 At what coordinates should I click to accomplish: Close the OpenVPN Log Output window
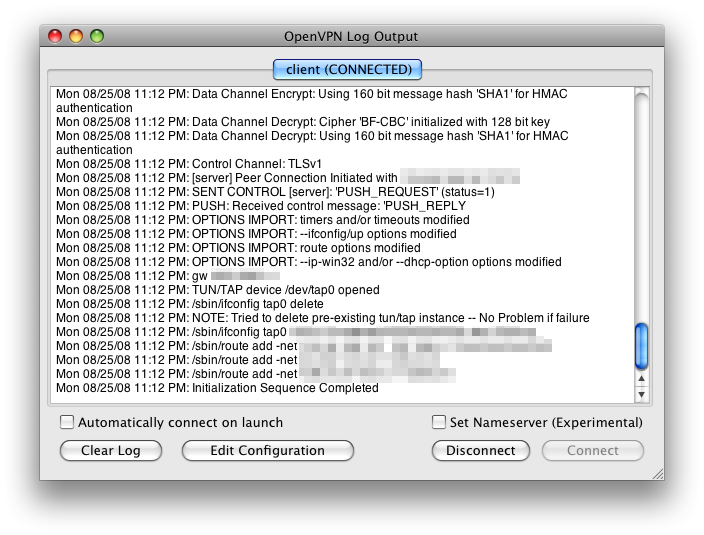coord(55,36)
